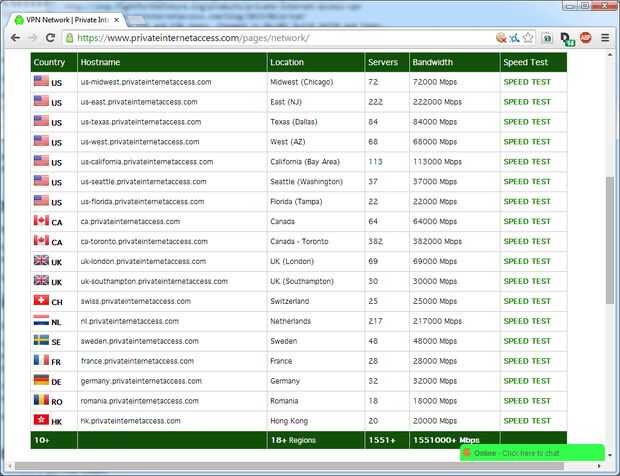Run SPEED TEST for UK (Southampton)
620x476 pixels.
[527, 281]
